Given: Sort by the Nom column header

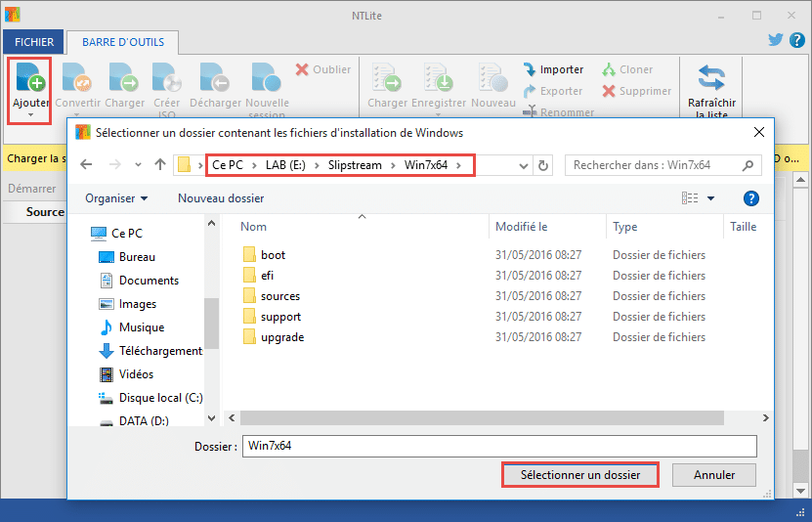Looking at the screenshot, I should [x=253, y=227].
